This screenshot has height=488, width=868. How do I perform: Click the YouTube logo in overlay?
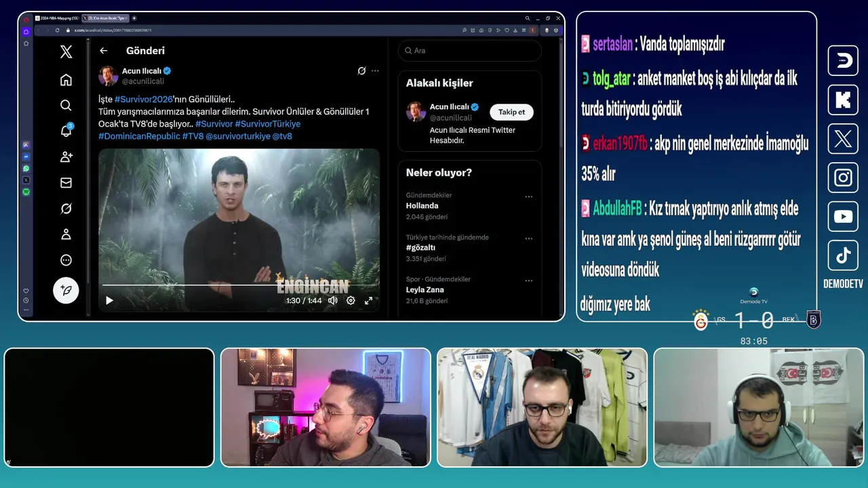point(843,217)
